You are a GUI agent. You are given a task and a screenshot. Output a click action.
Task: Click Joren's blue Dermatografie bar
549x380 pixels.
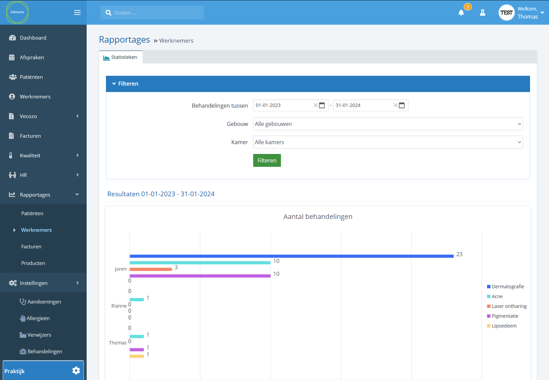coord(292,256)
